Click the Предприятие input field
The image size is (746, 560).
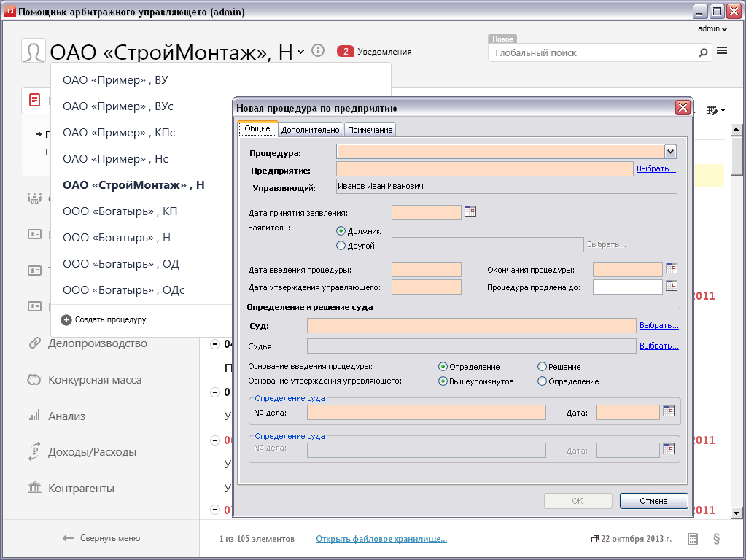click(485, 169)
